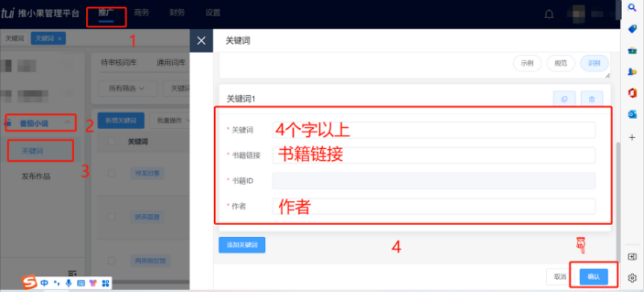Tick the third keyword row checkbox

pyautogui.click(x=111, y=260)
